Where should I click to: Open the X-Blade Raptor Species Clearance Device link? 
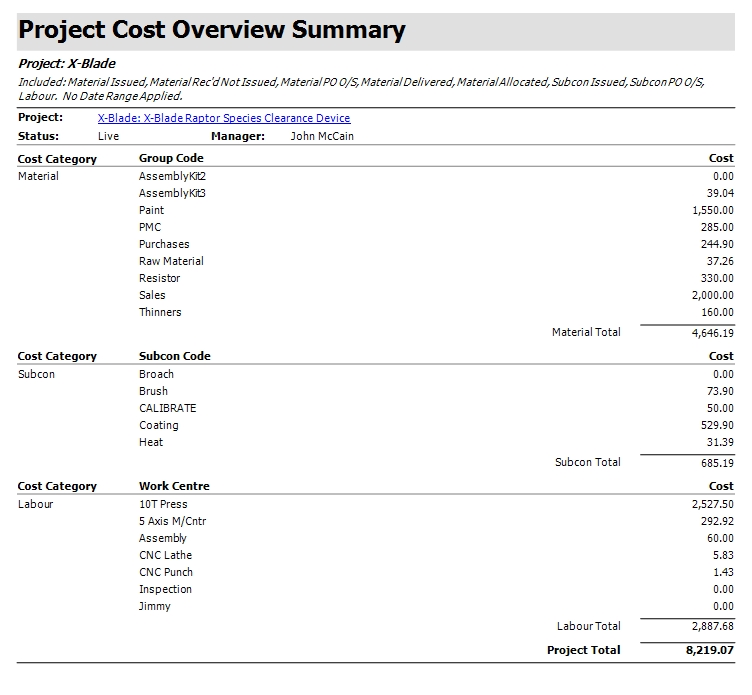coord(224,118)
